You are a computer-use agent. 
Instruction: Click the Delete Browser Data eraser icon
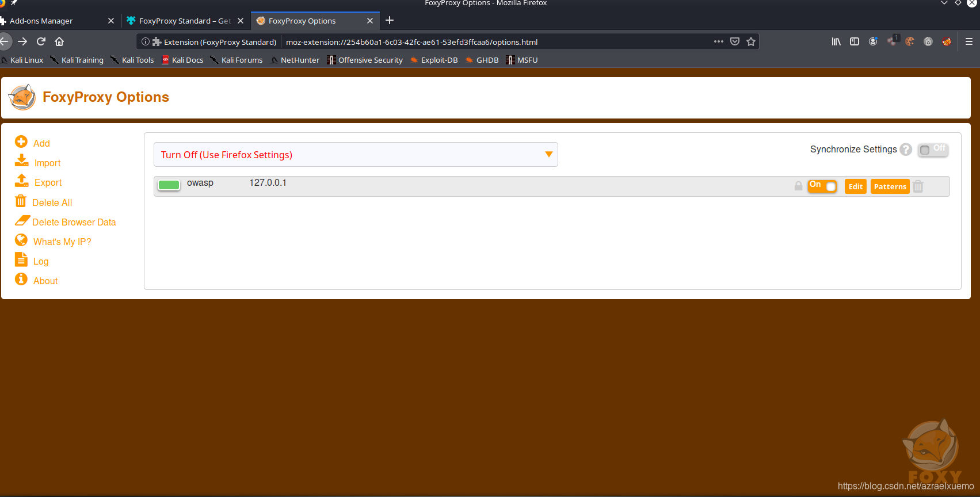point(22,220)
